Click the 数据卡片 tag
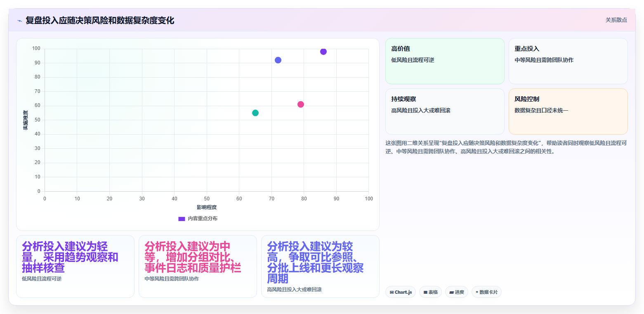644x314 pixels. (486, 292)
